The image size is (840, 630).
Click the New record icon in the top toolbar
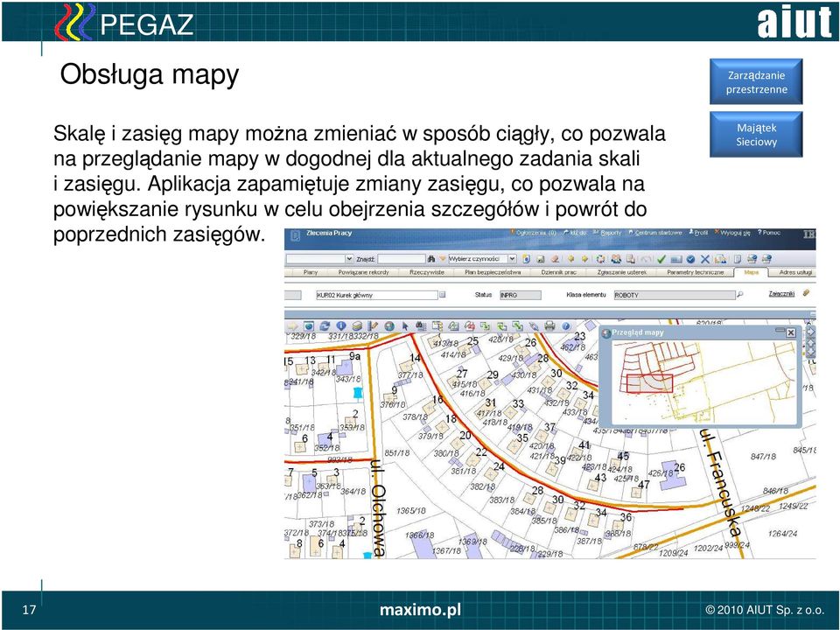526,259
